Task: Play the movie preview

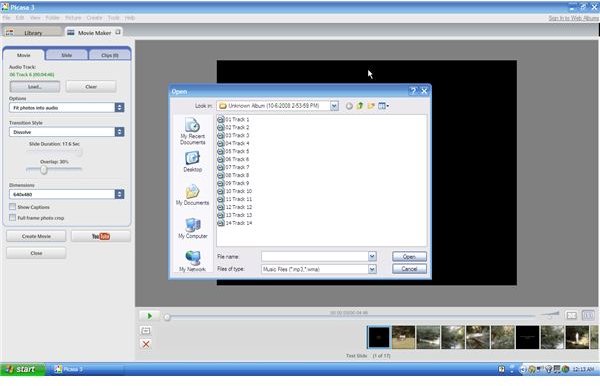Action: [x=150, y=316]
